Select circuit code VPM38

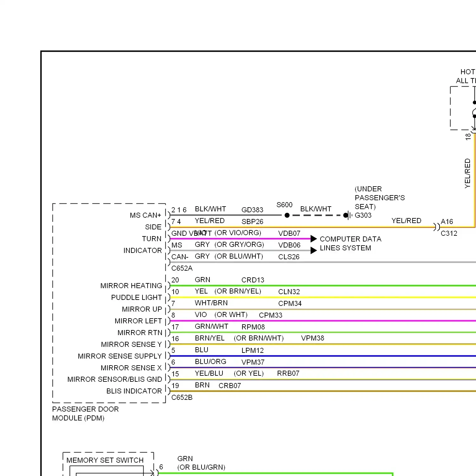313,338
